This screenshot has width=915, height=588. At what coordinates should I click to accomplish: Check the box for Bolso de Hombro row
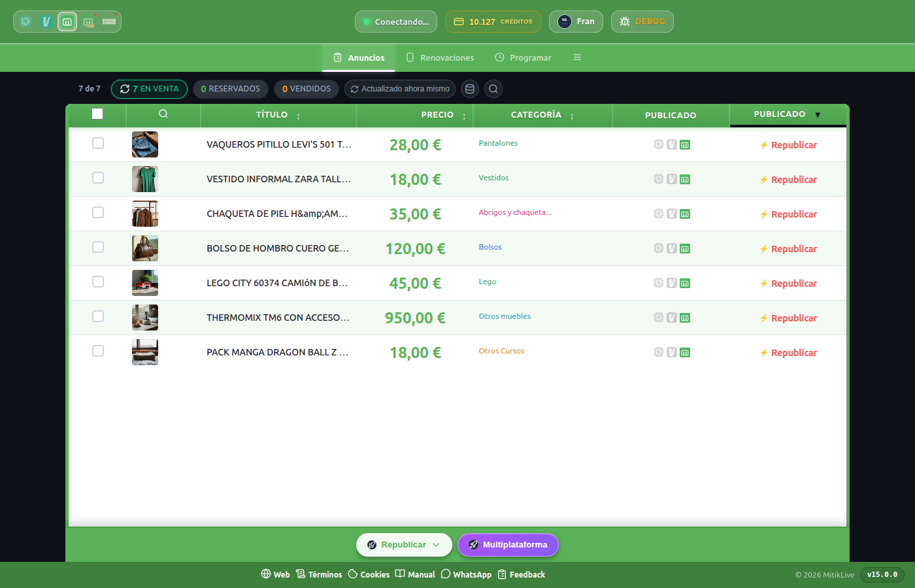coord(98,247)
